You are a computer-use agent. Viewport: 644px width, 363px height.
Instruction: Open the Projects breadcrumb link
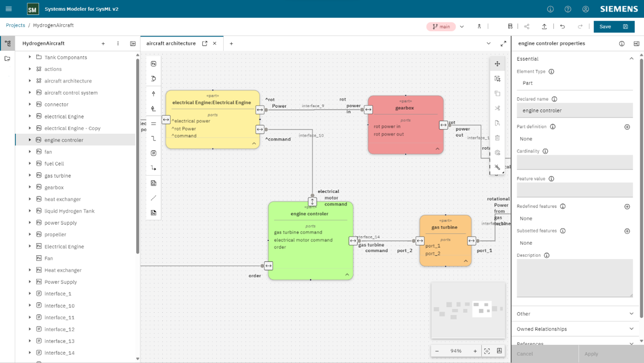pyautogui.click(x=15, y=25)
